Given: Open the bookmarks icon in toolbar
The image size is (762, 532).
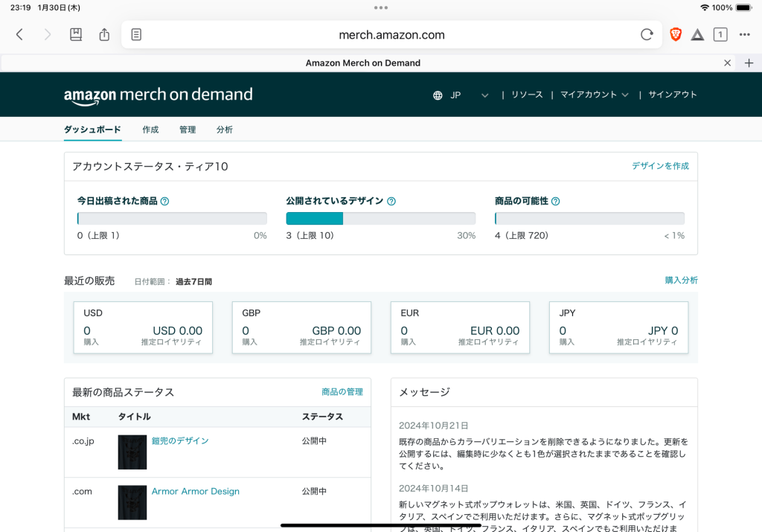Looking at the screenshot, I should [x=76, y=34].
